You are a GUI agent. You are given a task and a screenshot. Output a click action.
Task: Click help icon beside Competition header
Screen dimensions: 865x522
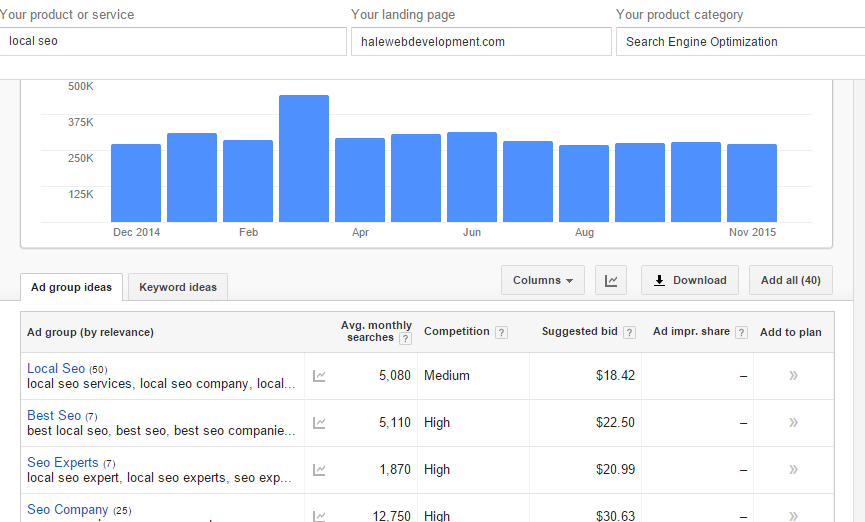501,332
